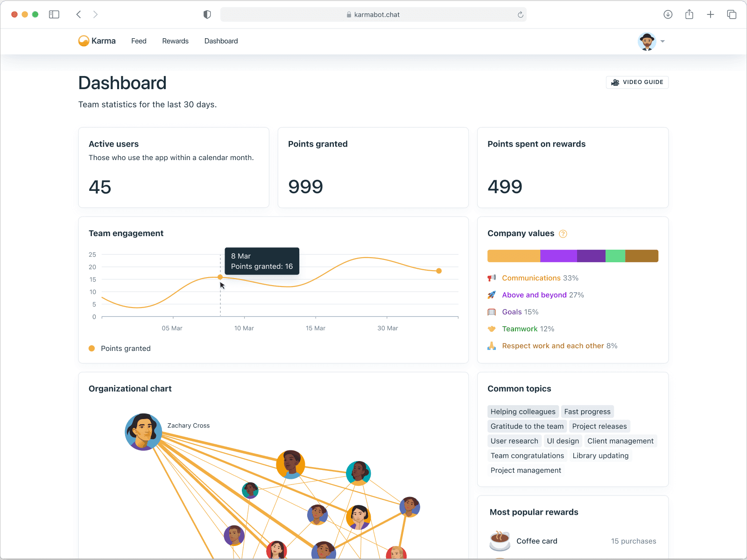Click the Points spent on rewards total 499
This screenshot has height=560, width=747.
coord(505,187)
